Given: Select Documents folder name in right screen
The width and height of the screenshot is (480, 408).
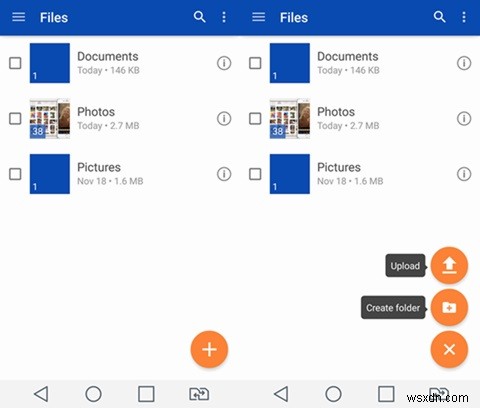Looking at the screenshot, I should pos(348,56).
